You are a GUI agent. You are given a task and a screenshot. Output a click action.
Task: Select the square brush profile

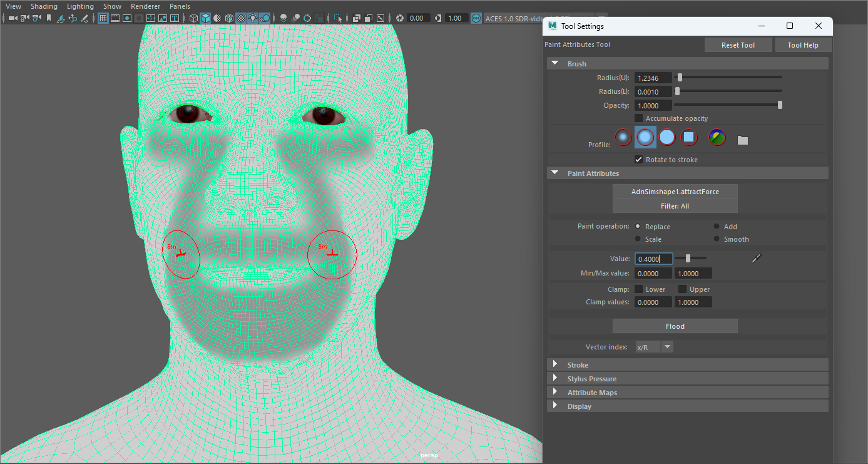[689, 137]
